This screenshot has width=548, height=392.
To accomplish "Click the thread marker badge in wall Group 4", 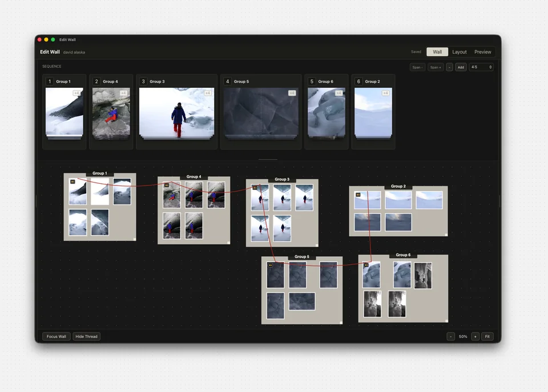I will pyautogui.click(x=167, y=185).
